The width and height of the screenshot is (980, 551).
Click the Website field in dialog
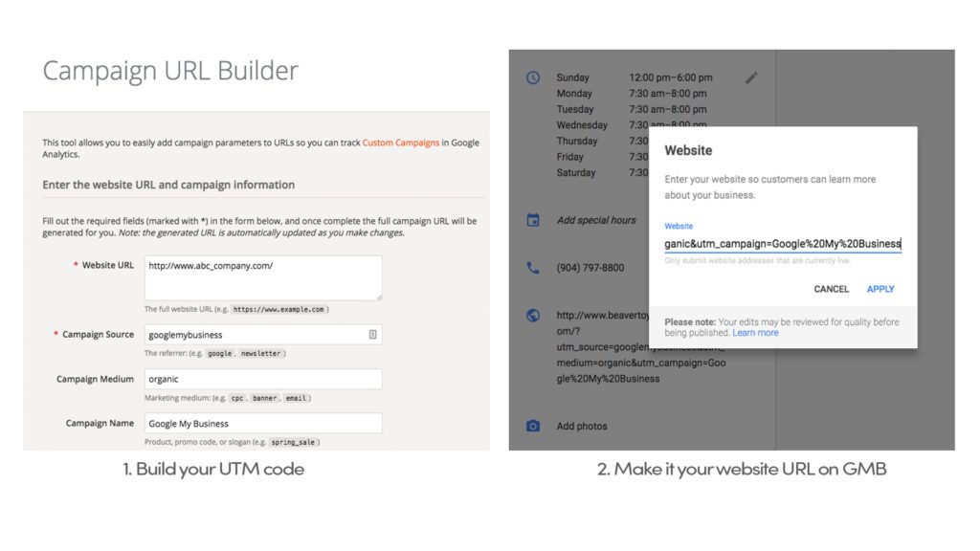click(x=783, y=244)
